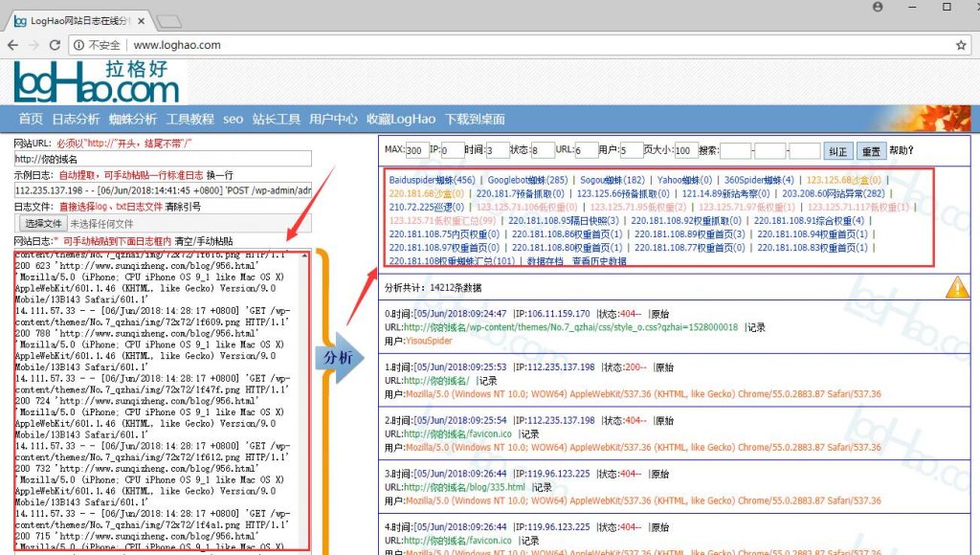Focus the 用户 column input
This screenshot has height=555, width=980.
(x=632, y=150)
